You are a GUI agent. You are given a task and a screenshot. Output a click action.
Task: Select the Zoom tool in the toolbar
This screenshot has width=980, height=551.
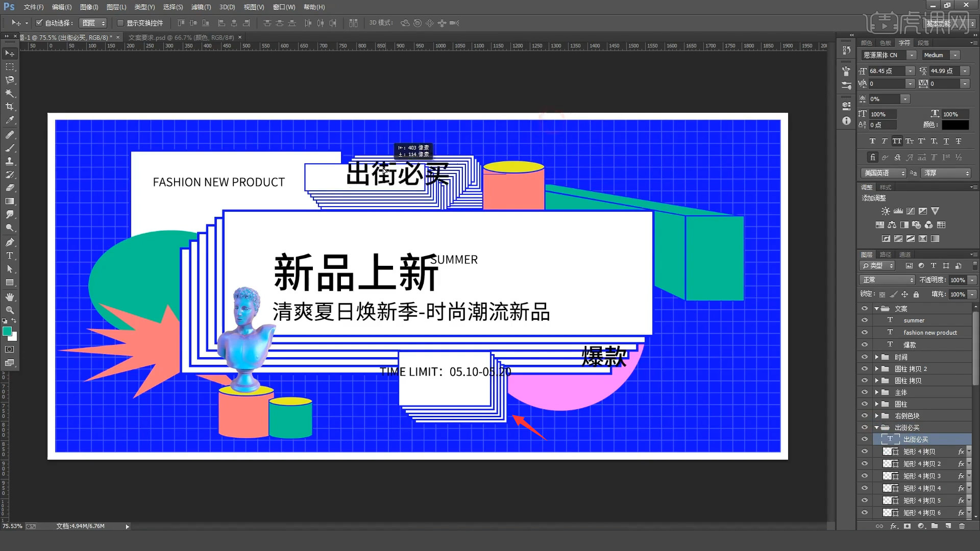click(9, 309)
